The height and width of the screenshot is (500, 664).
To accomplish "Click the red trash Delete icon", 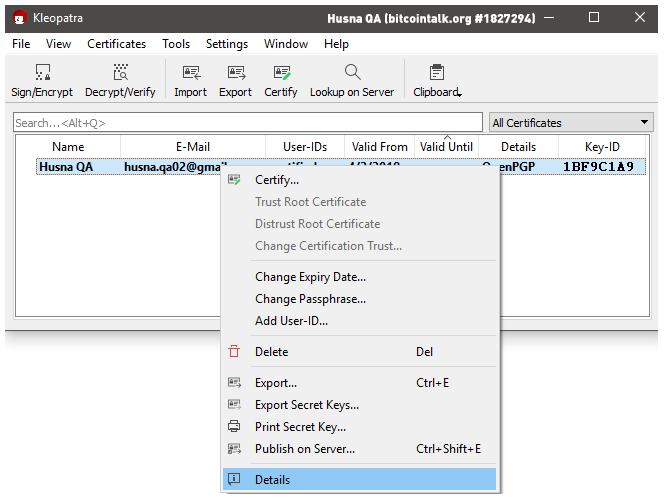I will (234, 351).
